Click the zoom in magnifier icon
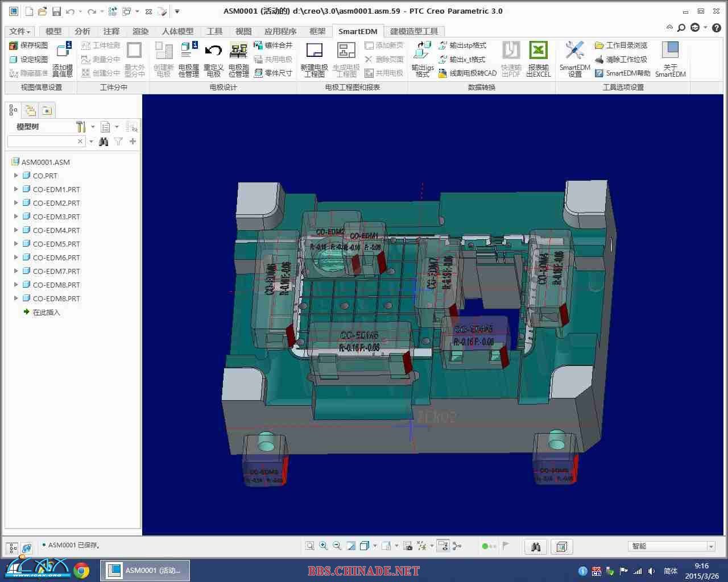The height and width of the screenshot is (582, 728). coord(323,546)
